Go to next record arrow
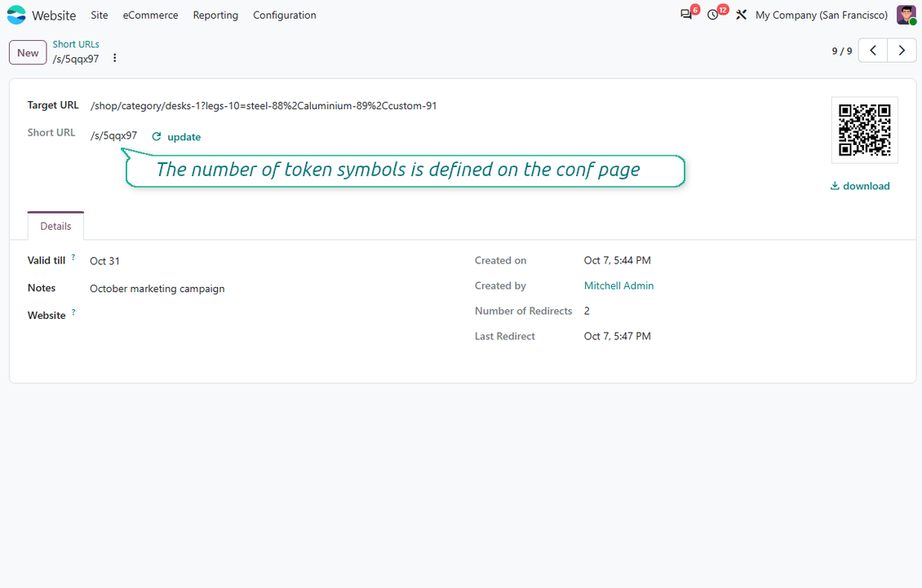 (x=902, y=51)
